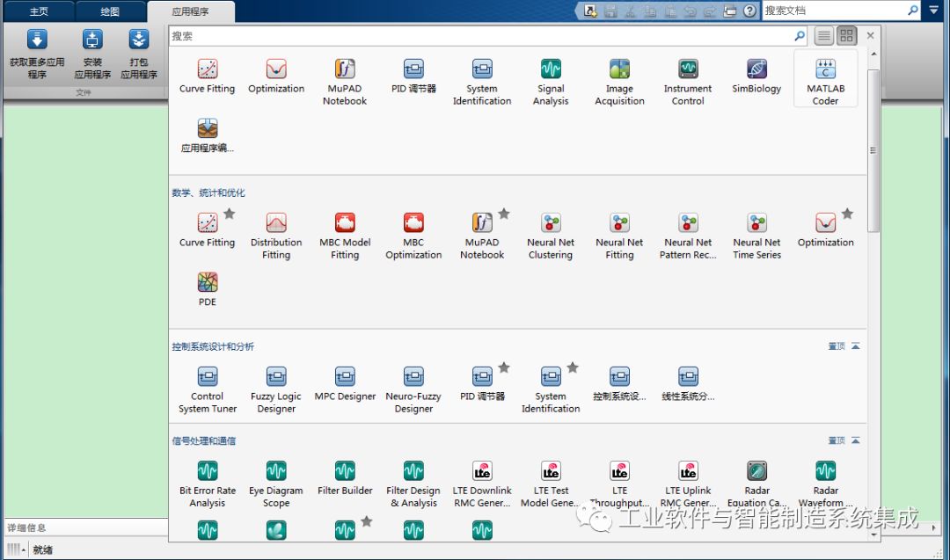Click the app gallery vertical scrollbar thumb
Screen dimensions: 950x560
click(x=873, y=150)
